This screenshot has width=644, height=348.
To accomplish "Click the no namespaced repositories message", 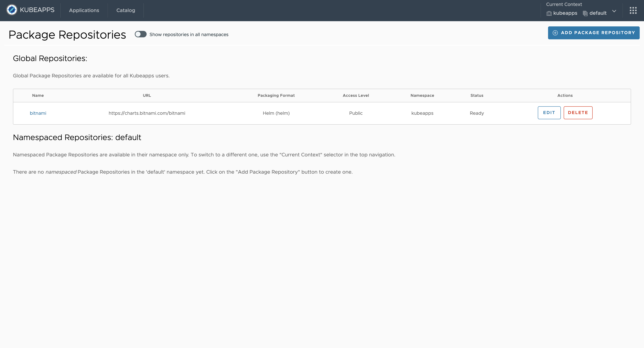I will pos(183,172).
